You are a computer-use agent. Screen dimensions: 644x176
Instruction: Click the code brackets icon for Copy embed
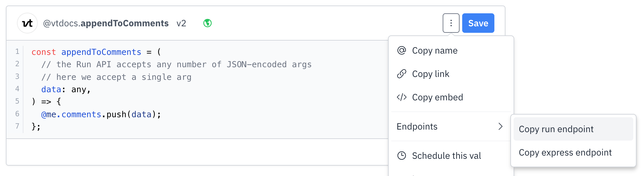(402, 97)
